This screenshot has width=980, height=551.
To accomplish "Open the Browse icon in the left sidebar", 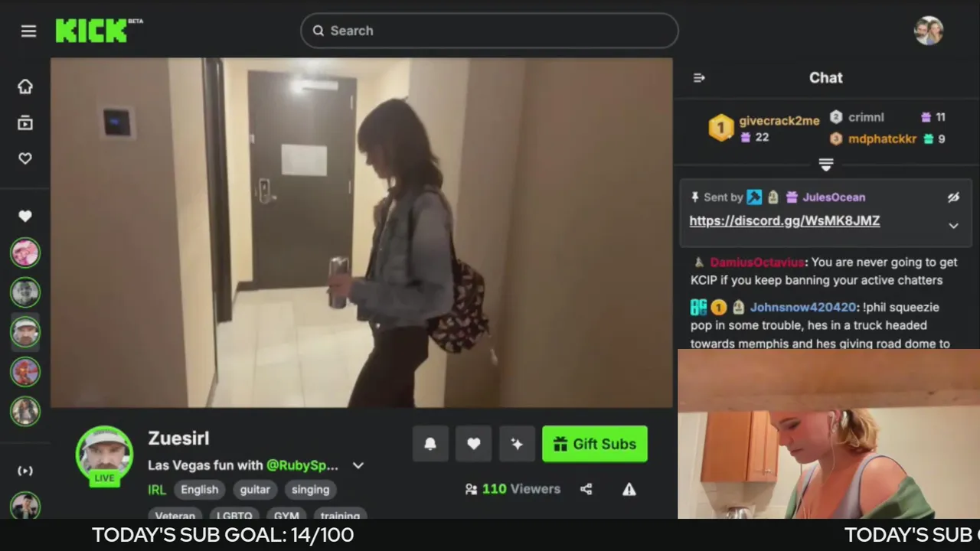I will (25, 122).
